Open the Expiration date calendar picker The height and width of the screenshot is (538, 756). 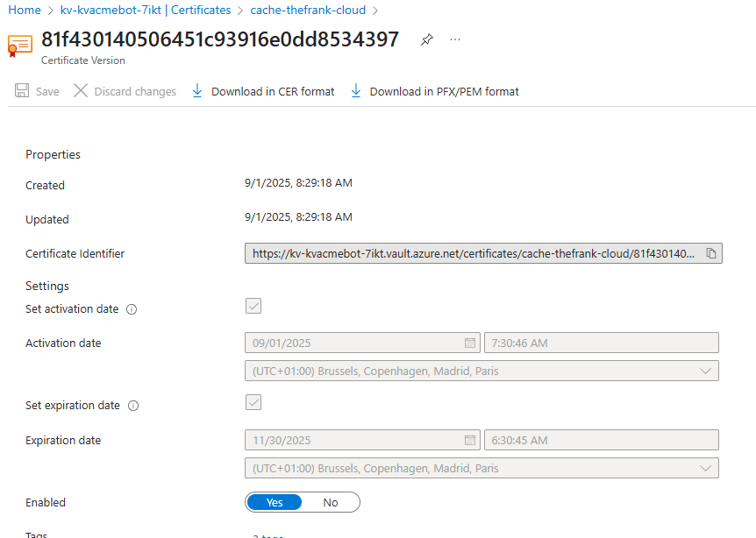[470, 440]
